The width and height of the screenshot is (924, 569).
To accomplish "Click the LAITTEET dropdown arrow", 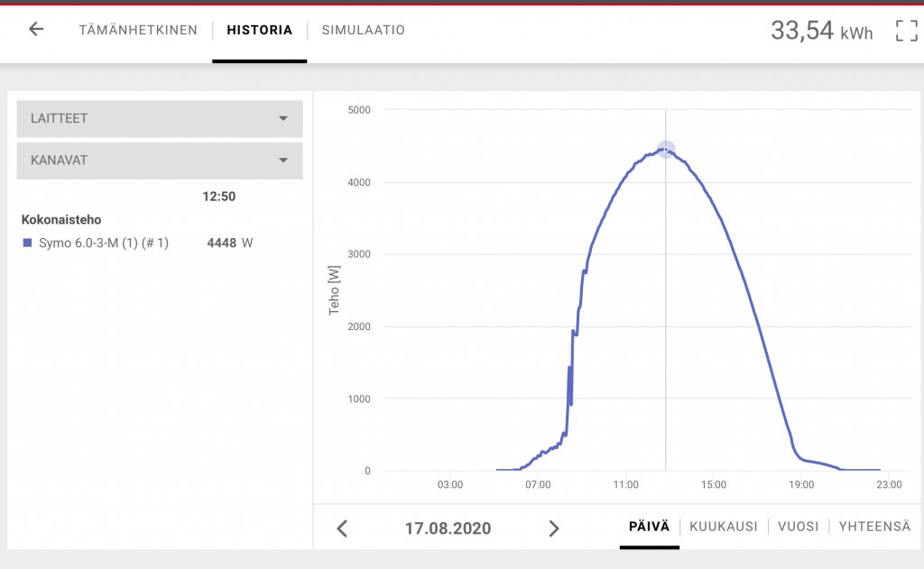I will [x=283, y=118].
